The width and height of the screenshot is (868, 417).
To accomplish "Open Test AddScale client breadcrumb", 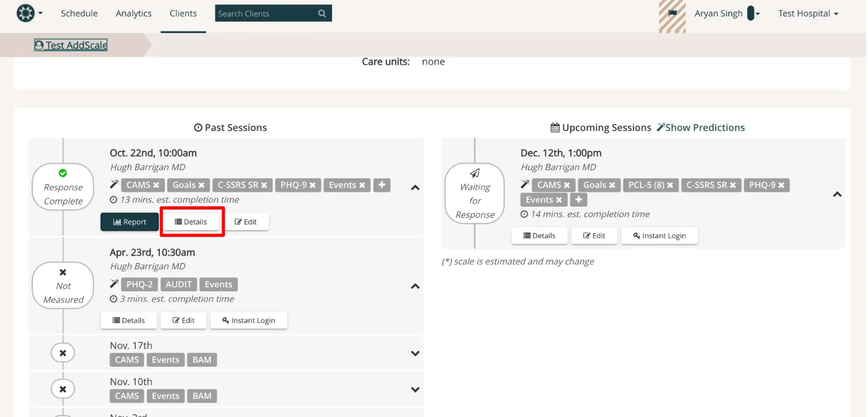I will pos(71,45).
